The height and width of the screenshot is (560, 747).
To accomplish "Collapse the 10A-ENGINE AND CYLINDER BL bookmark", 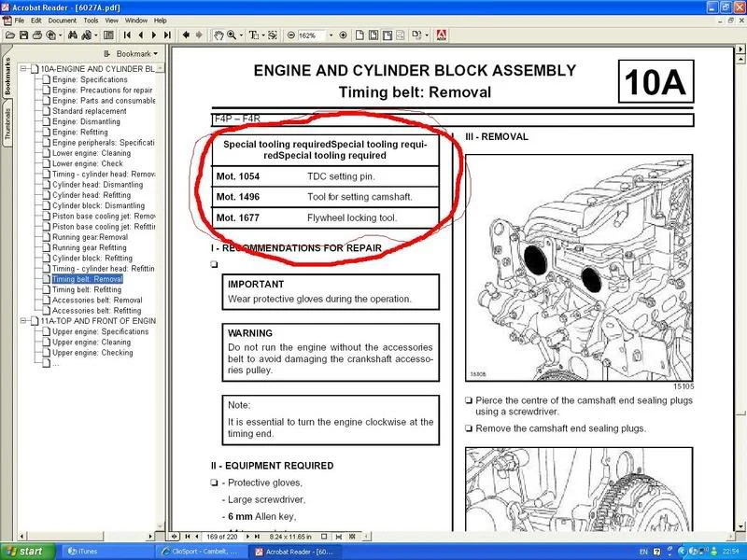I will pyautogui.click(x=22, y=69).
